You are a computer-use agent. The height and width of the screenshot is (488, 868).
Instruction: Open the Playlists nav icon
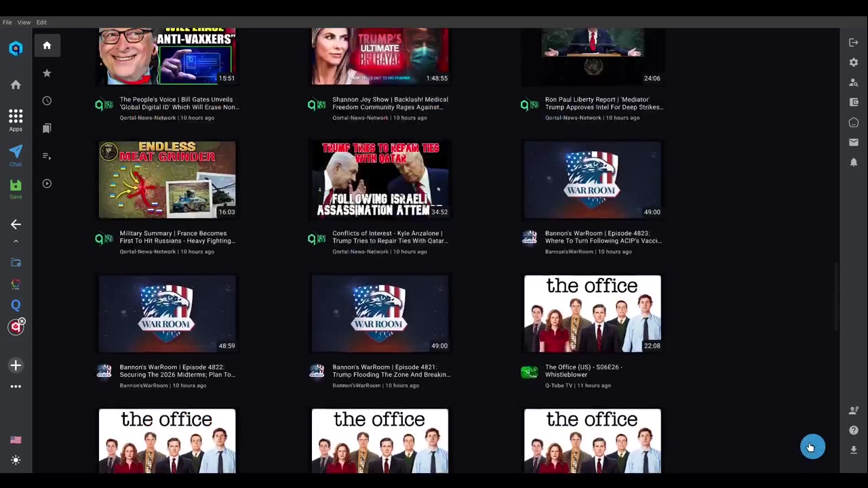pos(47,156)
